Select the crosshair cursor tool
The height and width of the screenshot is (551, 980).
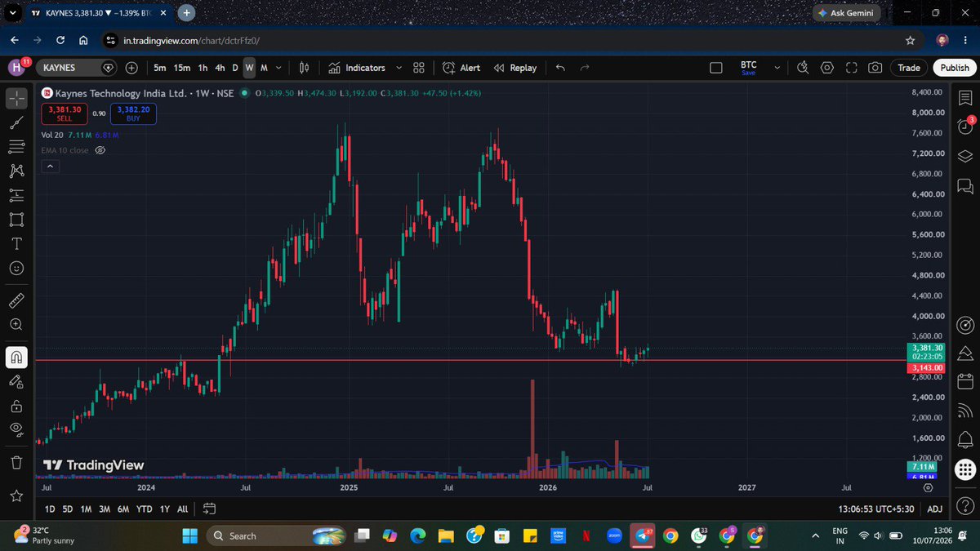tap(16, 99)
